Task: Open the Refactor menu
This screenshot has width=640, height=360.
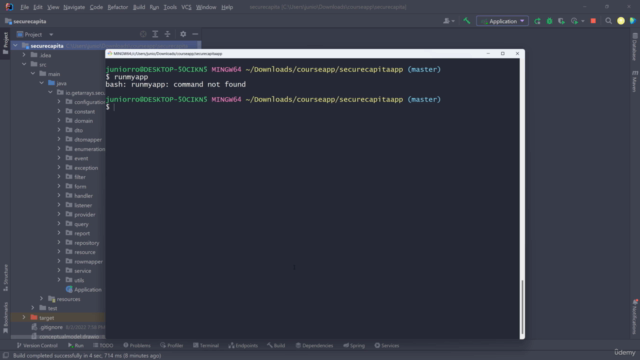Action: [118, 7]
